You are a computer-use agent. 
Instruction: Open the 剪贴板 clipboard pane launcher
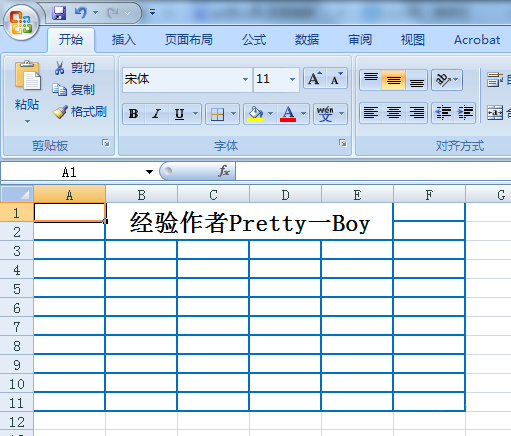(106, 143)
